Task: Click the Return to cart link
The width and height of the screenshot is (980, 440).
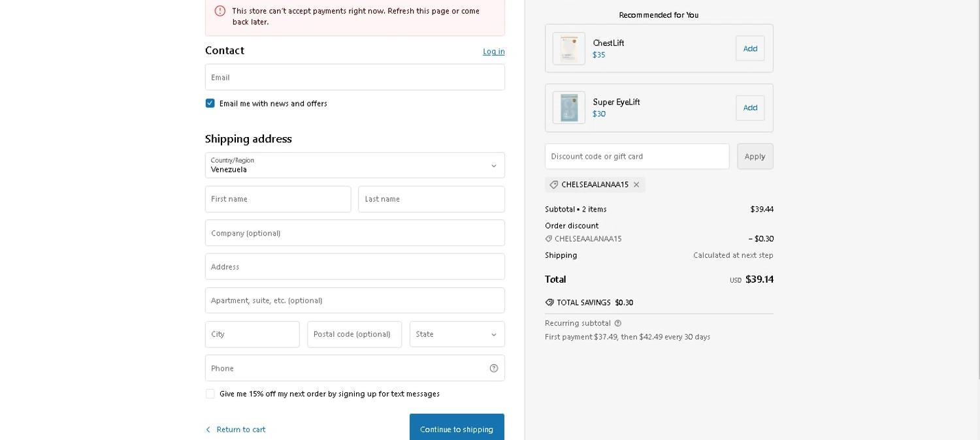Action: coord(241,430)
